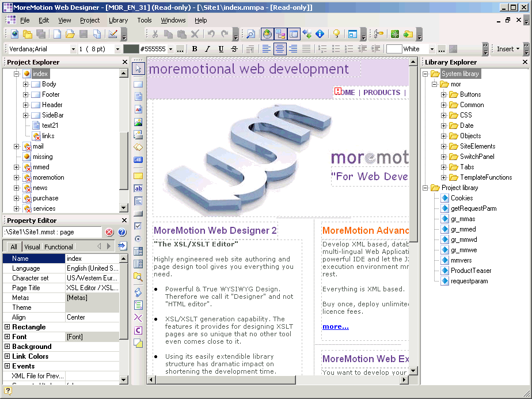Open the Tools menu
The image size is (532, 399).
(144, 20)
